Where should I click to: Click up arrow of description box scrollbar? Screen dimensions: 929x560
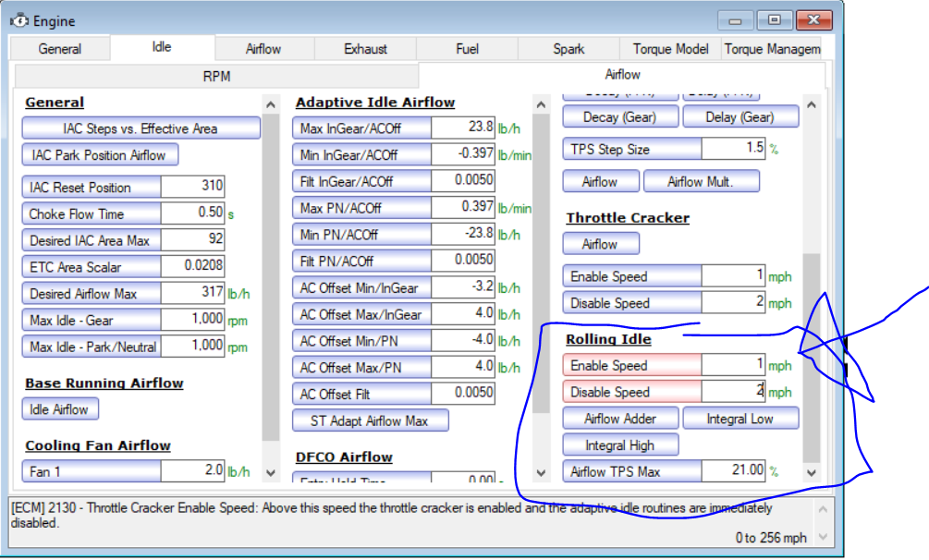pyautogui.click(x=823, y=509)
